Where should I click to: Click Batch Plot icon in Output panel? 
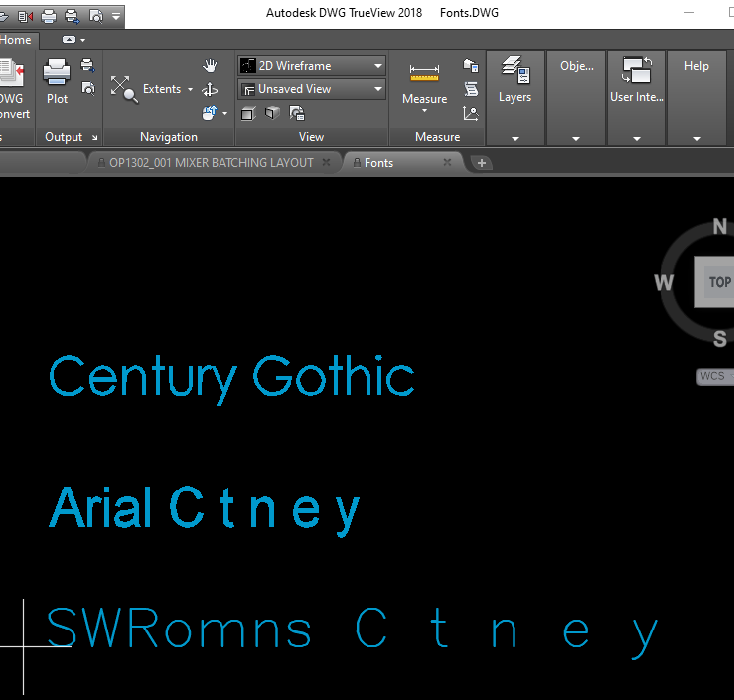(88, 65)
